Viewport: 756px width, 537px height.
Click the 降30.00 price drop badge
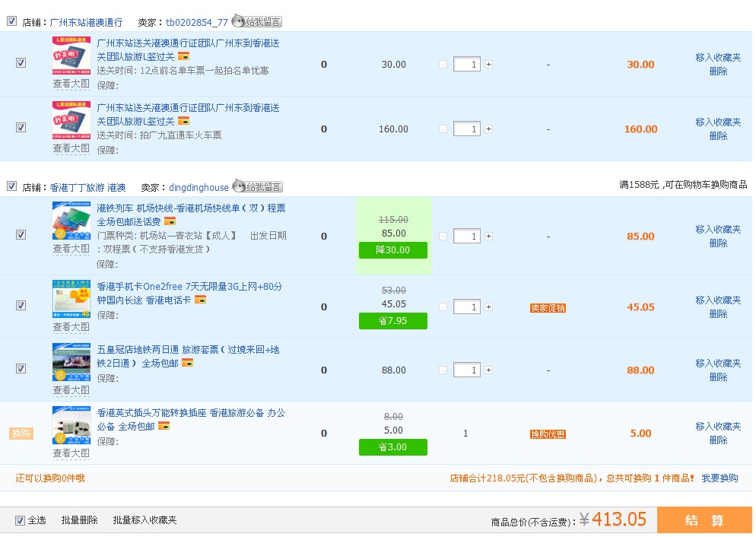(393, 250)
